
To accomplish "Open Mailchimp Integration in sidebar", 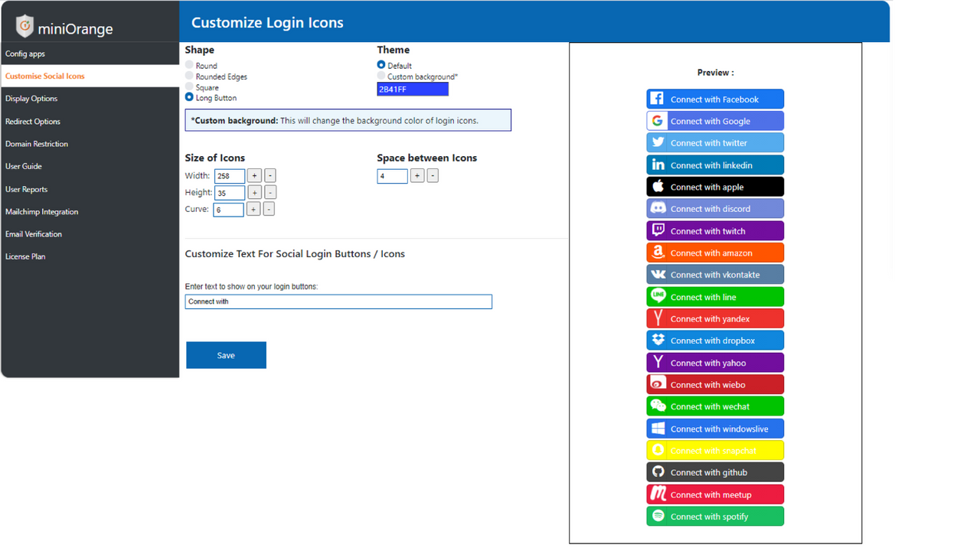I will point(90,211).
